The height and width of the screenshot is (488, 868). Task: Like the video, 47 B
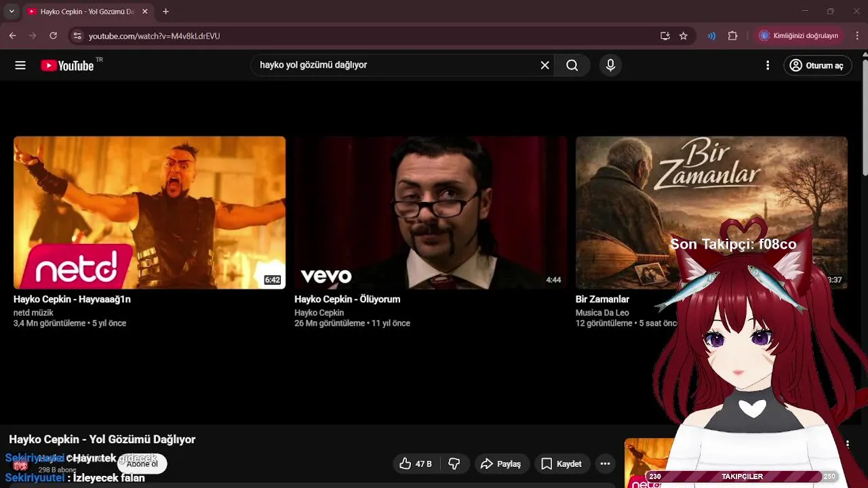point(416,464)
